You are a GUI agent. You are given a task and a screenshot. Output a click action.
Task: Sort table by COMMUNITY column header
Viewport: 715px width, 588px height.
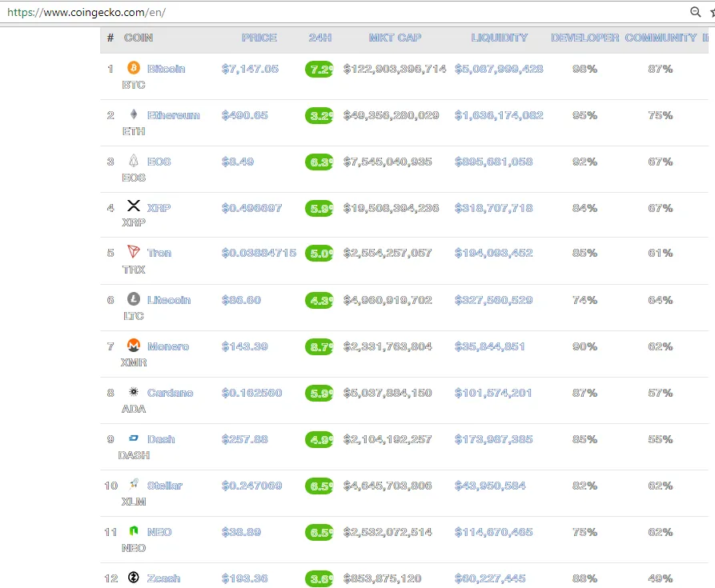point(661,38)
